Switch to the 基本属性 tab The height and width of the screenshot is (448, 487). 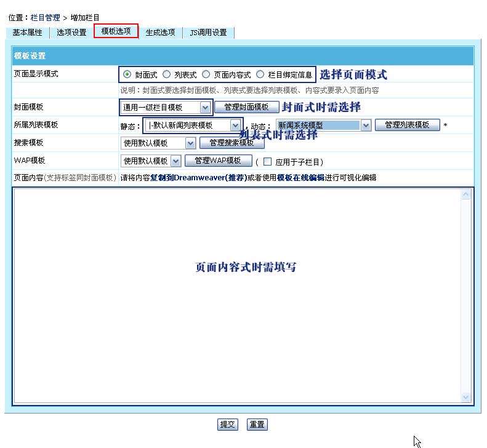[27, 33]
